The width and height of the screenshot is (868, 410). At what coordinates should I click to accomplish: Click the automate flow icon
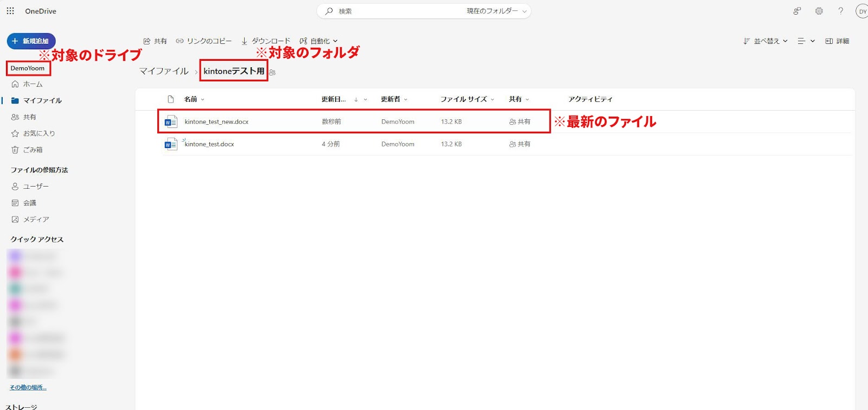[x=303, y=41]
